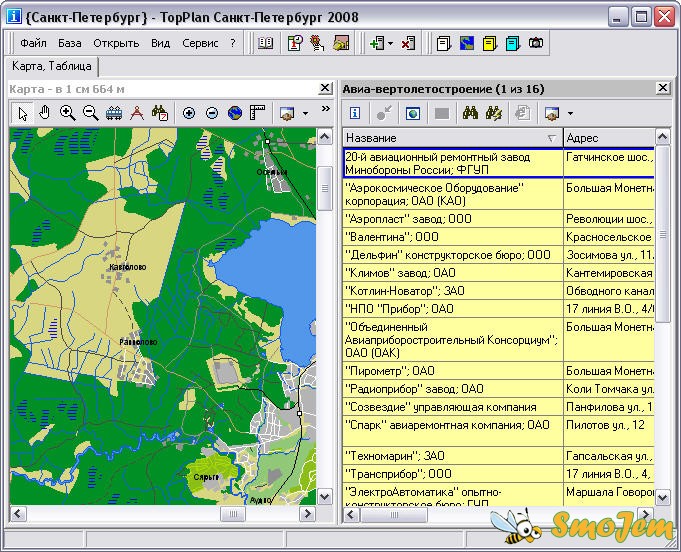The width and height of the screenshot is (681, 552).
Task: Click binoculars with lightning find-next icon
Action: pos(494,113)
